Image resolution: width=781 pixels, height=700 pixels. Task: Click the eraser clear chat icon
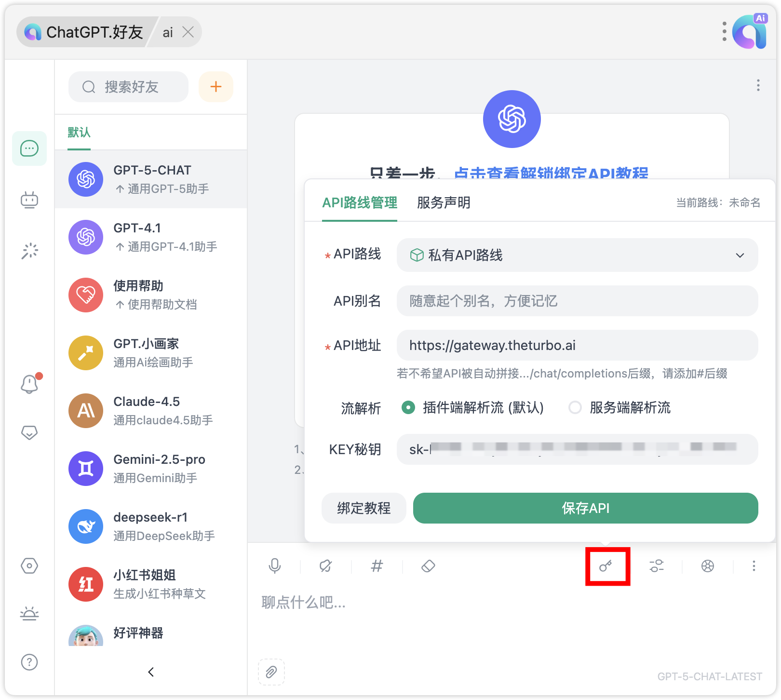(428, 566)
